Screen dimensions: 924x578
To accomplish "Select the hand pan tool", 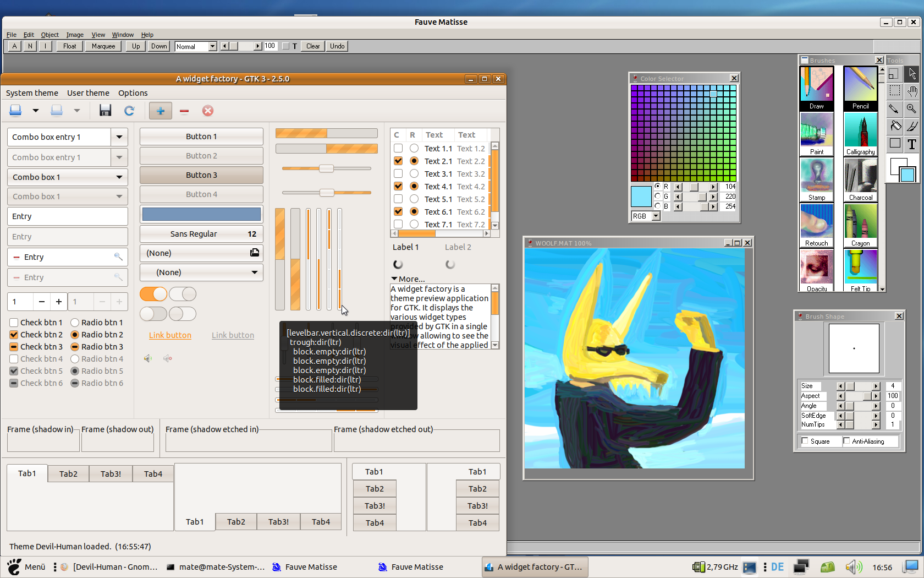I will coord(912,91).
